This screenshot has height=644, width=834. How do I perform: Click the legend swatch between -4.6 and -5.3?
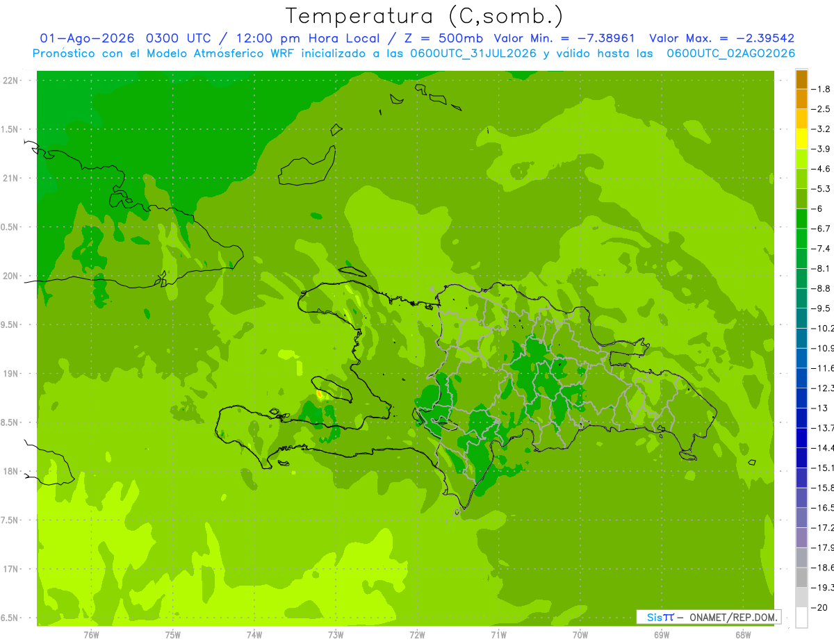(801, 179)
